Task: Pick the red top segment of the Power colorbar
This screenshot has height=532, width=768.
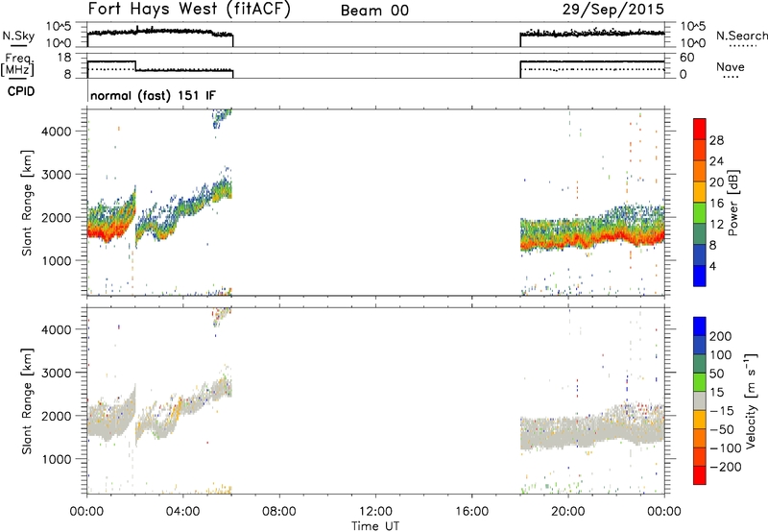Action: point(700,129)
